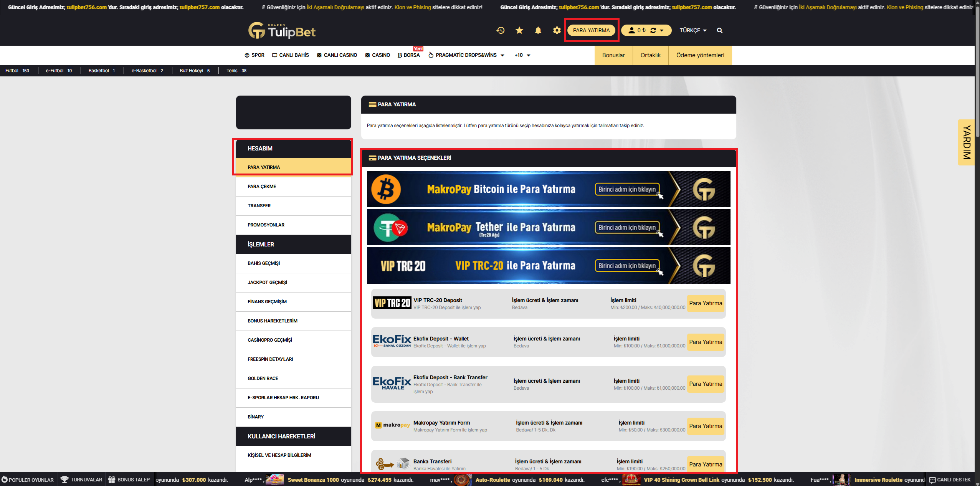Refresh balance with the circular arrows icon
The image size is (980, 486).
[x=653, y=30]
